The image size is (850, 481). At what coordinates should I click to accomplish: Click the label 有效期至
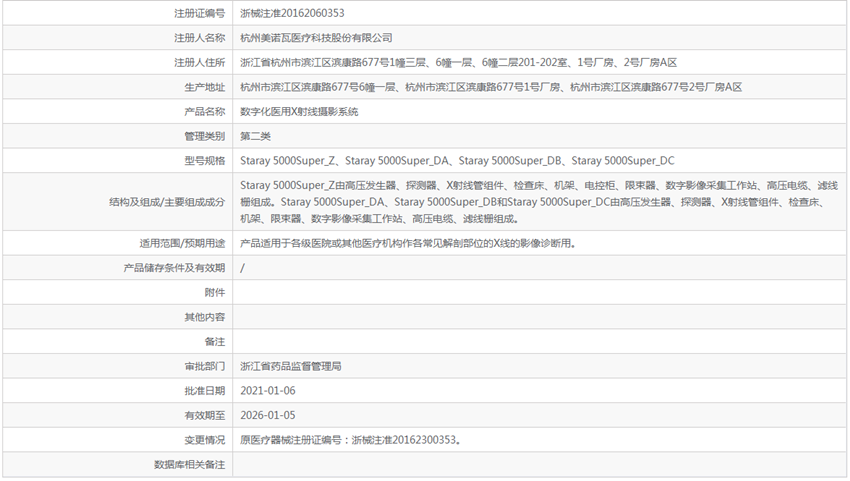pos(204,415)
